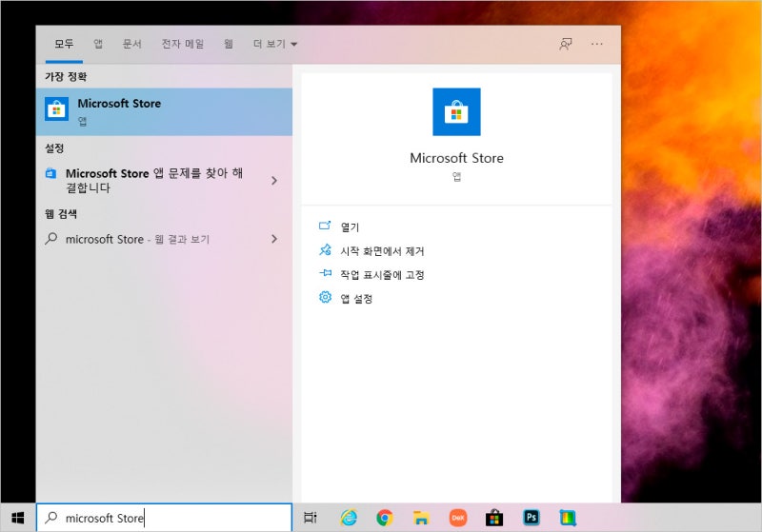Expand arrow for web search result
762x532 pixels.
coord(274,239)
